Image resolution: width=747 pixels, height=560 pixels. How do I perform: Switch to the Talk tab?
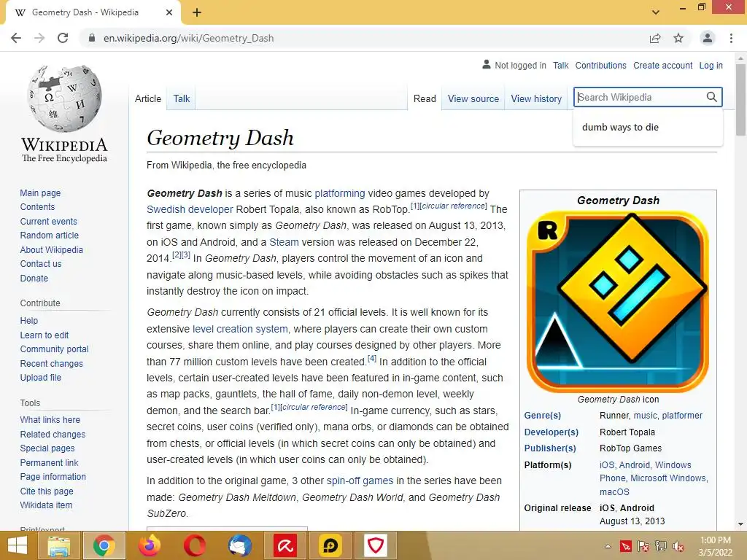(x=182, y=98)
